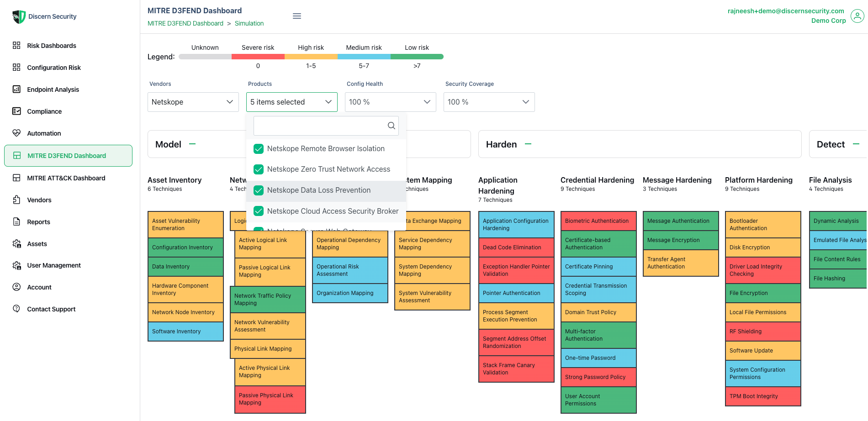
Task: Select the Passive Physical Link Mapping tile
Action: tap(270, 399)
